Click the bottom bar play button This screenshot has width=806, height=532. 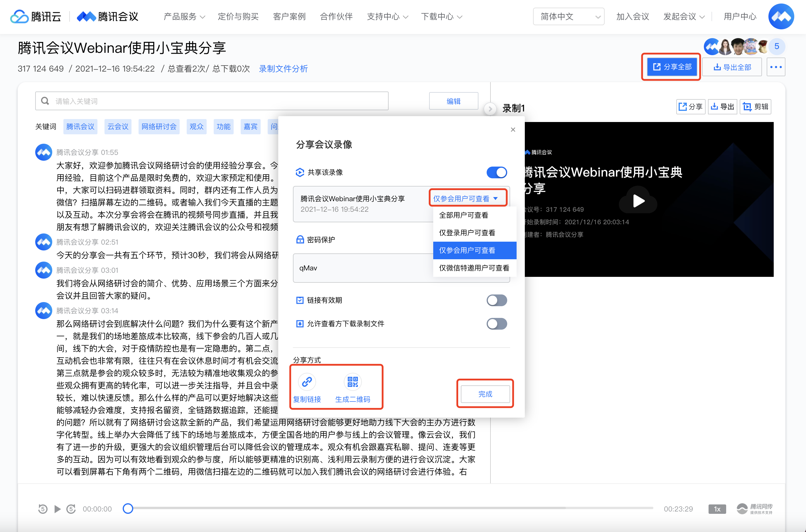pyautogui.click(x=57, y=509)
